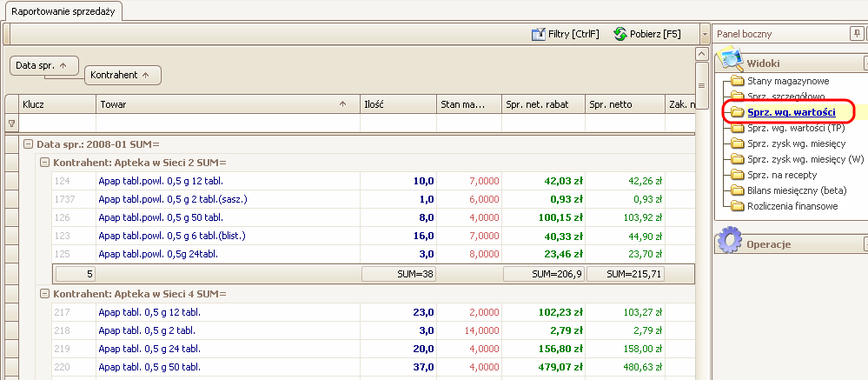
Task: Click key cell 1737
Action: coord(74,199)
